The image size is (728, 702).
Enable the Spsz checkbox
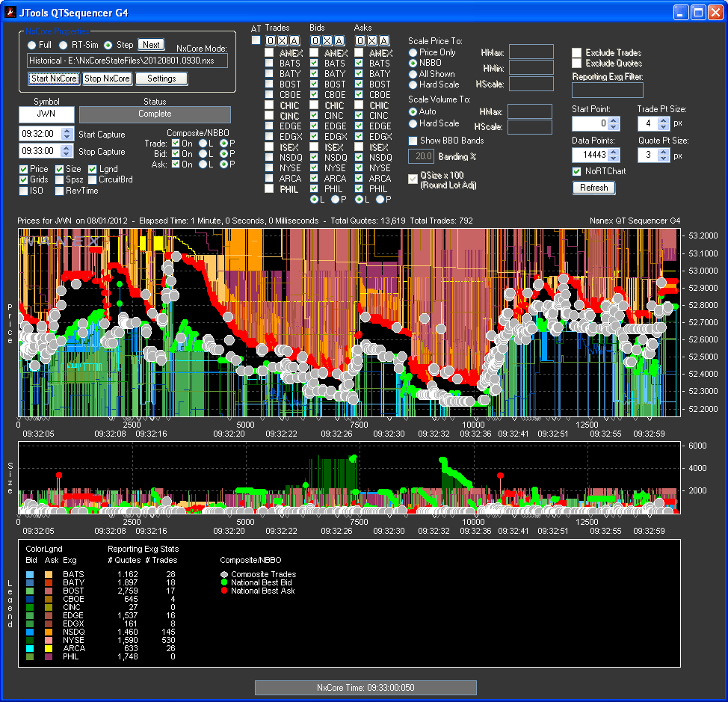(59, 179)
